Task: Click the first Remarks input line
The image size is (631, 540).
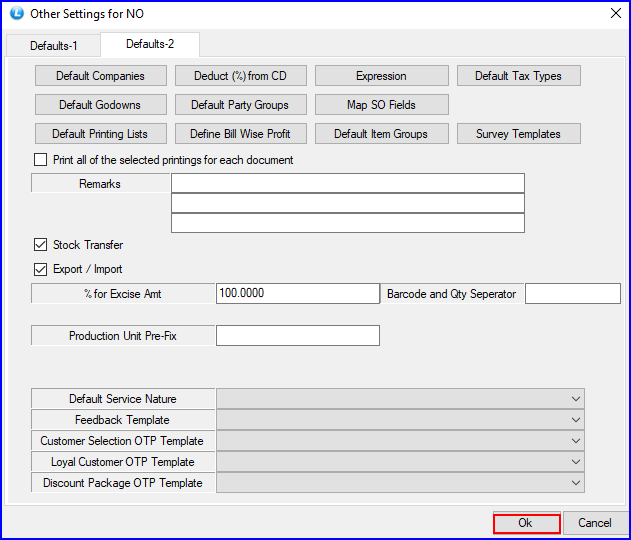Action: [348, 183]
